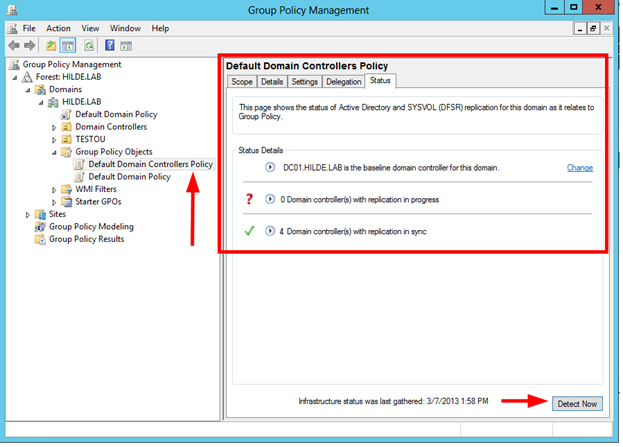Switch to the Settings tab
Viewport: 623px width, 447px height.
coord(305,81)
